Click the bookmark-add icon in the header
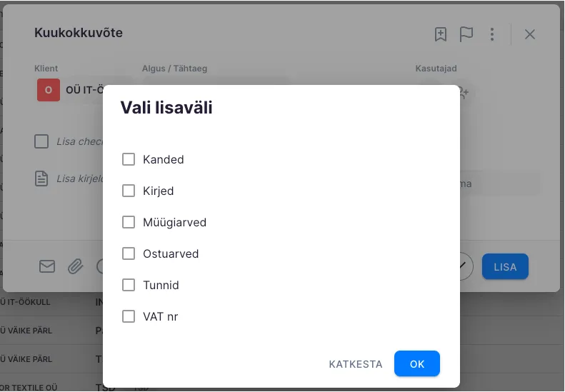The width and height of the screenshot is (565, 392). click(x=441, y=34)
